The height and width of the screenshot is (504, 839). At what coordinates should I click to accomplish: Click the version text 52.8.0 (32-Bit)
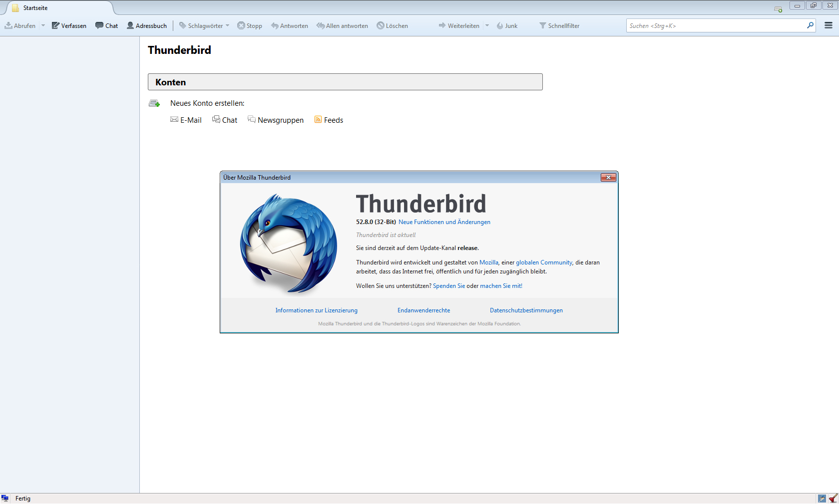376,222
